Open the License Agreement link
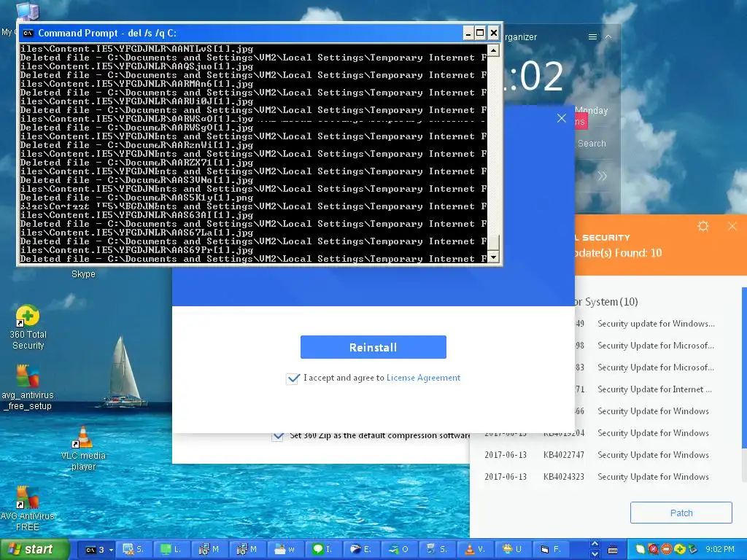Viewport: 747px width, 560px height. tap(423, 378)
